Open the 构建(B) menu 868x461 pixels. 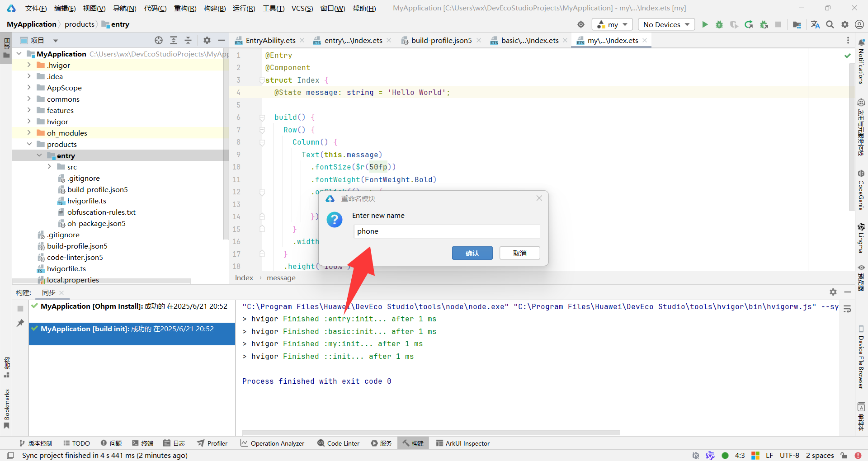(215, 8)
